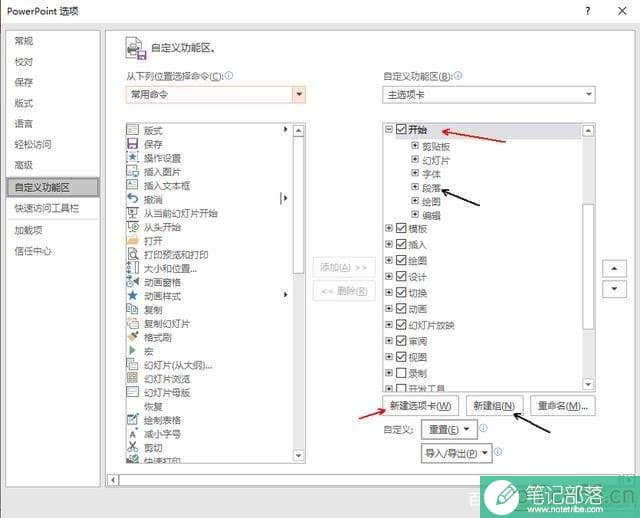Select the 打开 folder command icon
The image size is (640, 518).
pyautogui.click(x=132, y=240)
